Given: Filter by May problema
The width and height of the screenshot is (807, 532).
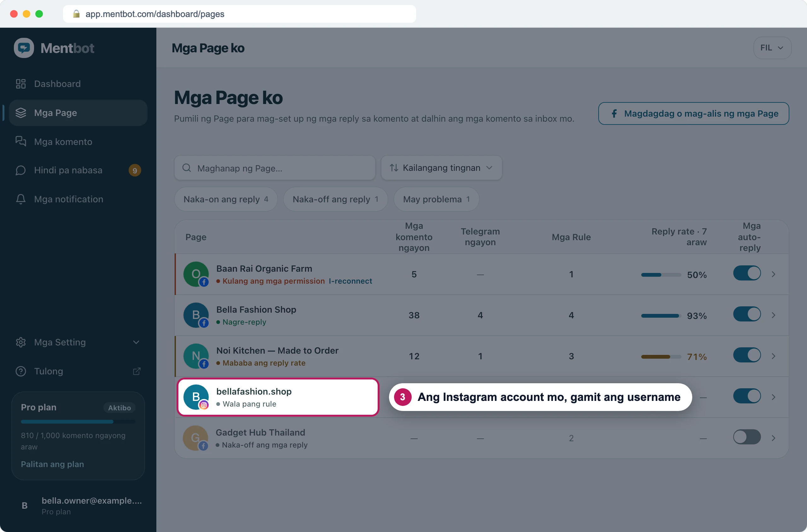Looking at the screenshot, I should pos(436,199).
